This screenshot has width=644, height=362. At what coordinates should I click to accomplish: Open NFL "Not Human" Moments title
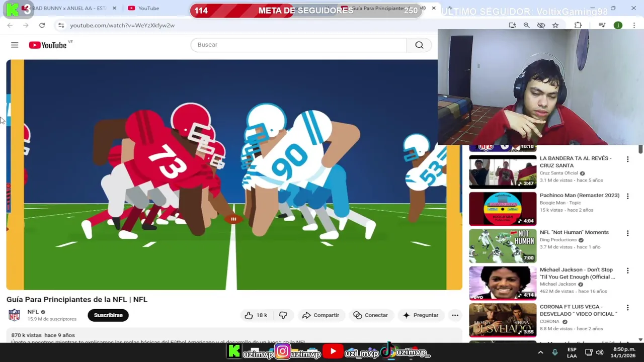[574, 232]
